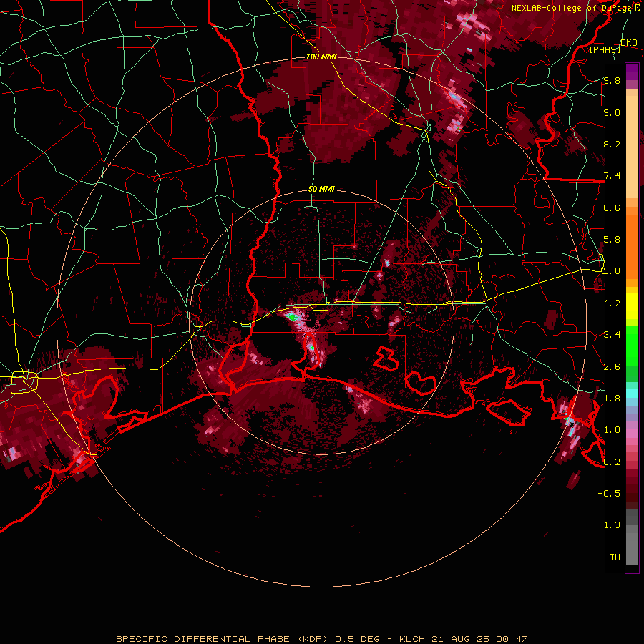
Task: Pick the light peach band on color bar
Action: (x=632, y=147)
